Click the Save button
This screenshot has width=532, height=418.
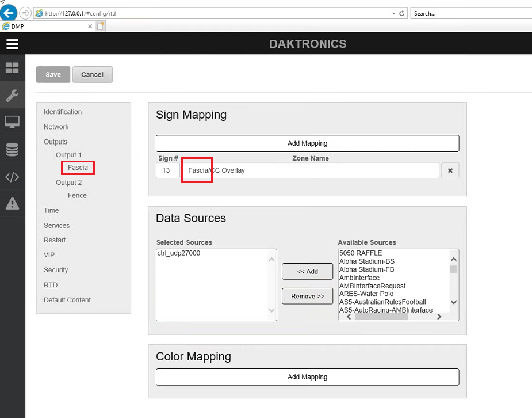point(53,74)
